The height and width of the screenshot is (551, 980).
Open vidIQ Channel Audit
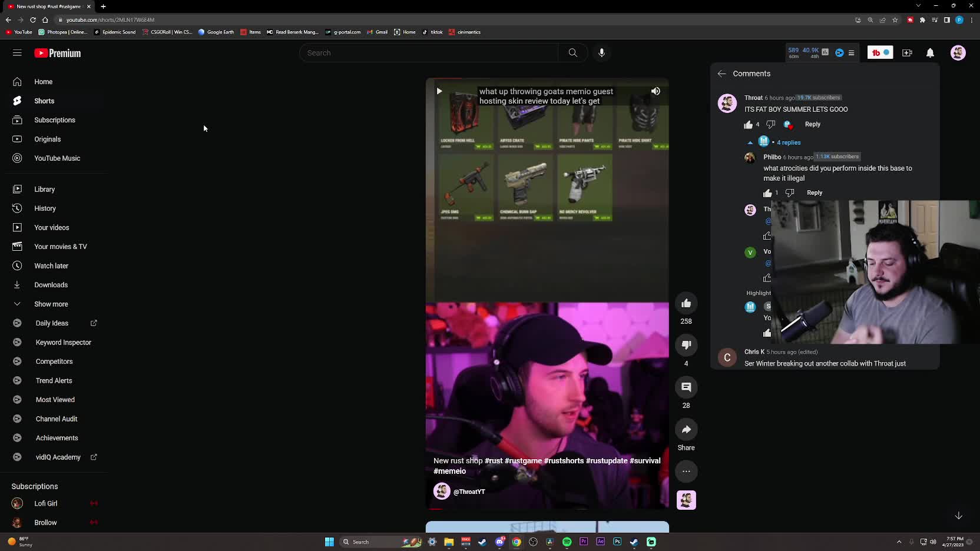55,419
